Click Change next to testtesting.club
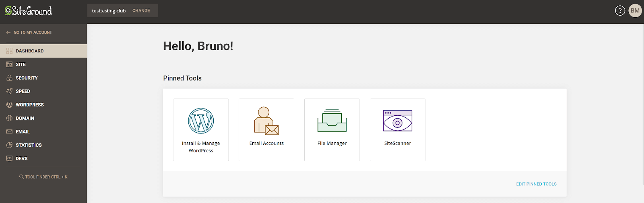This screenshot has width=644, height=203. click(141, 11)
